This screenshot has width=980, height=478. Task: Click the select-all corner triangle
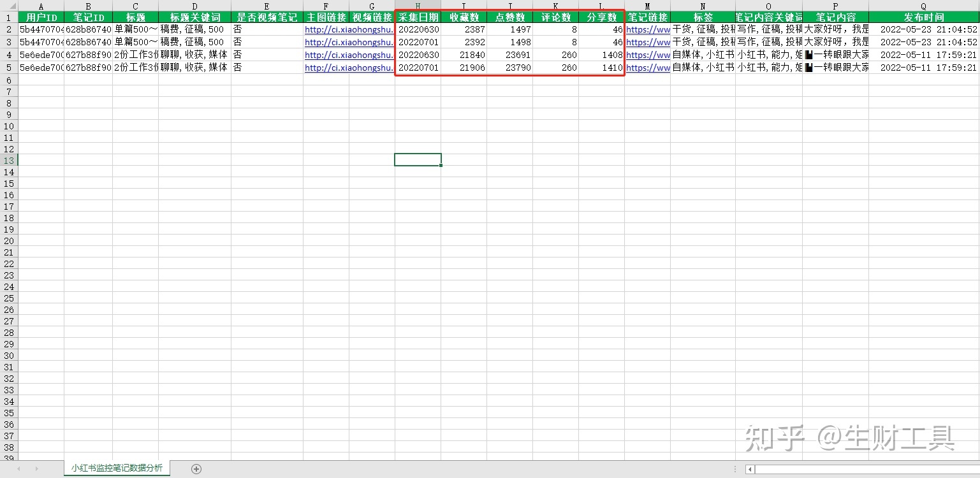[x=8, y=6]
